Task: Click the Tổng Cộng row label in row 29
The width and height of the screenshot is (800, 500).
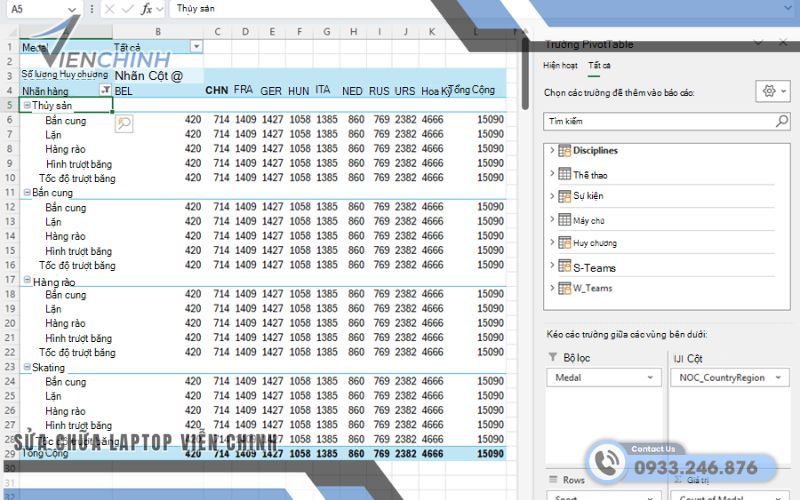Action: 45,453
